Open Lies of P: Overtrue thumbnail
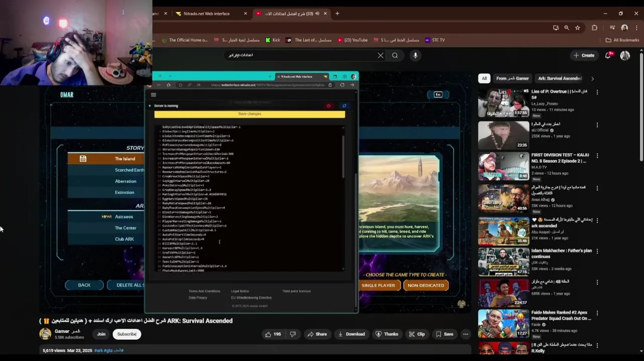Screen dimensions: 644x361 pos(503,103)
